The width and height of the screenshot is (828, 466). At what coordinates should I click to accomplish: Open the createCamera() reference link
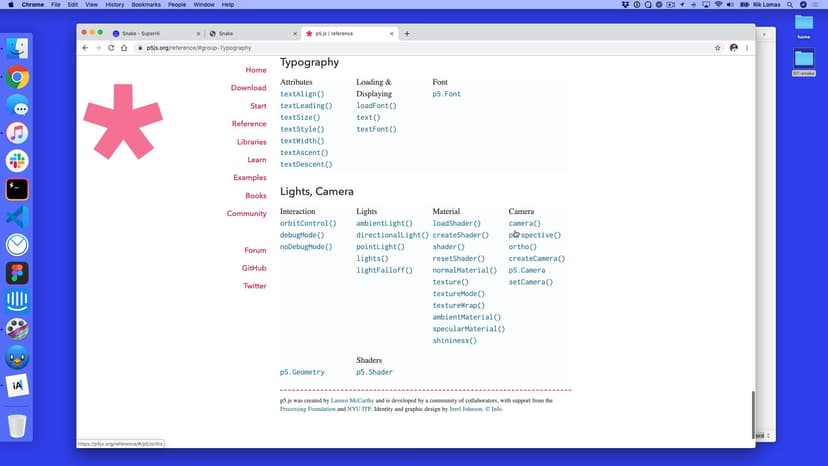[x=536, y=259]
